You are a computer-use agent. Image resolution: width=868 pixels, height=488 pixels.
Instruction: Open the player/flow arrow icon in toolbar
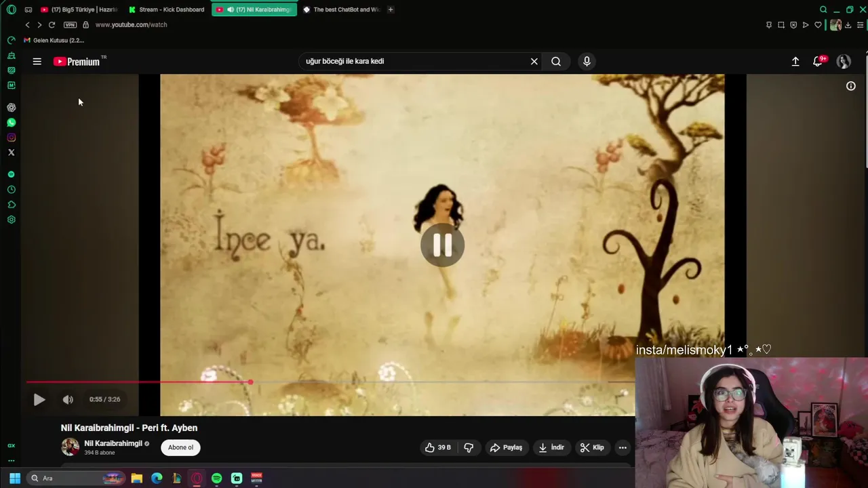pyautogui.click(x=806, y=25)
